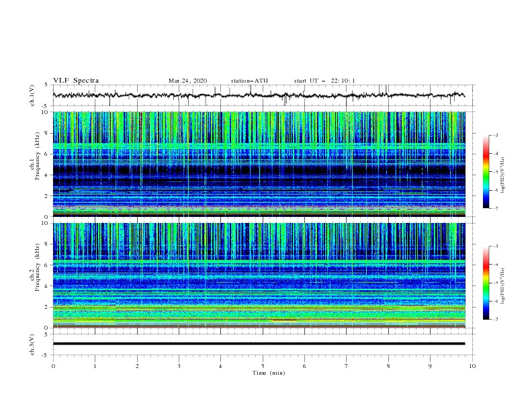The height and width of the screenshot is (411, 532).
Task: Click time axis tick '10'
Action: pos(472,366)
